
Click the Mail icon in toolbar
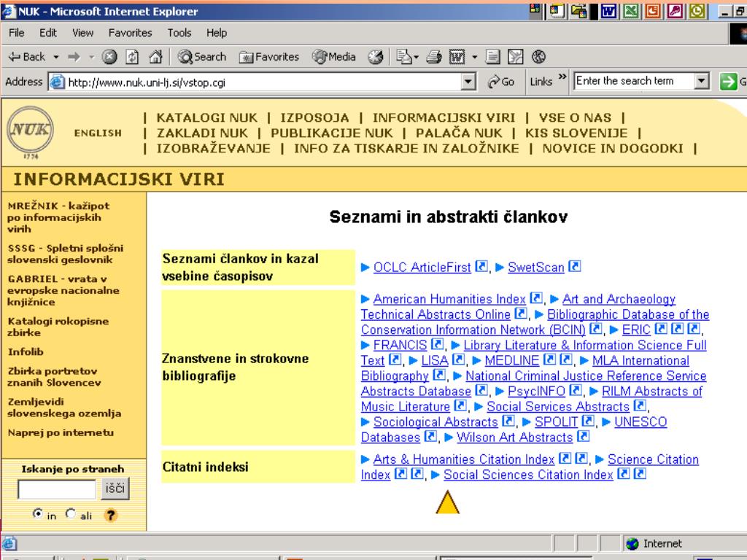click(403, 57)
